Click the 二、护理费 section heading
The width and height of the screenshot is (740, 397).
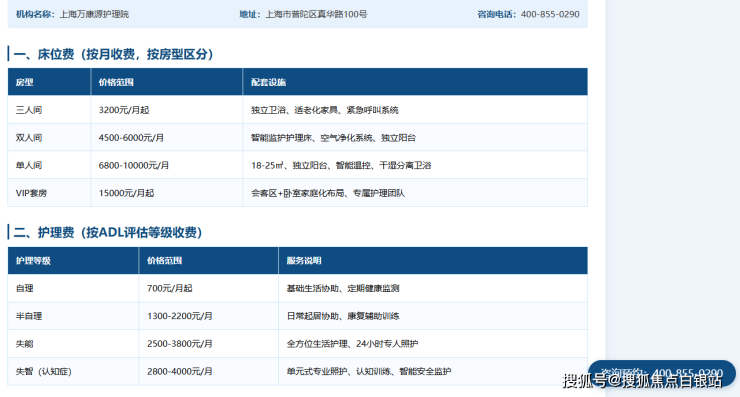coord(108,232)
